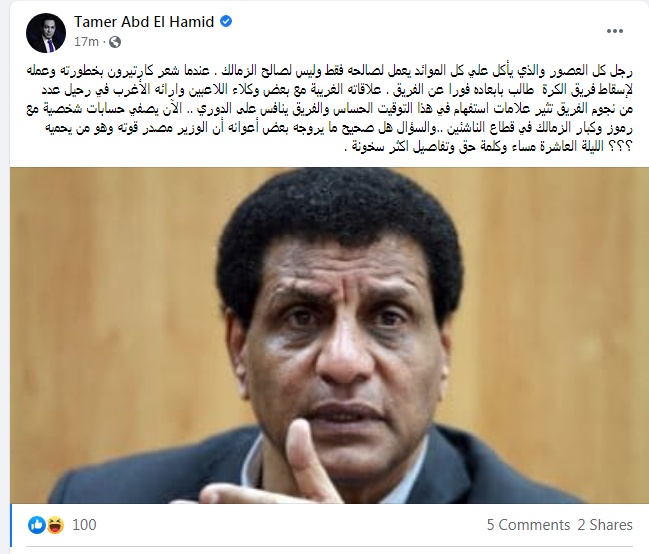Image resolution: width=649 pixels, height=554 pixels.
Task: Click Tamer Abd El Hamid's profile picture
Action: tap(46, 33)
